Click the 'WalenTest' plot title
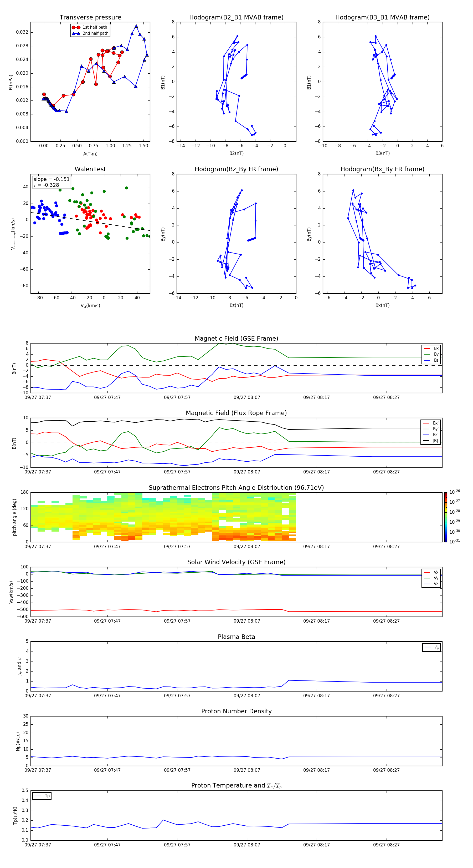This screenshot has width=473, height=868. 90,169
